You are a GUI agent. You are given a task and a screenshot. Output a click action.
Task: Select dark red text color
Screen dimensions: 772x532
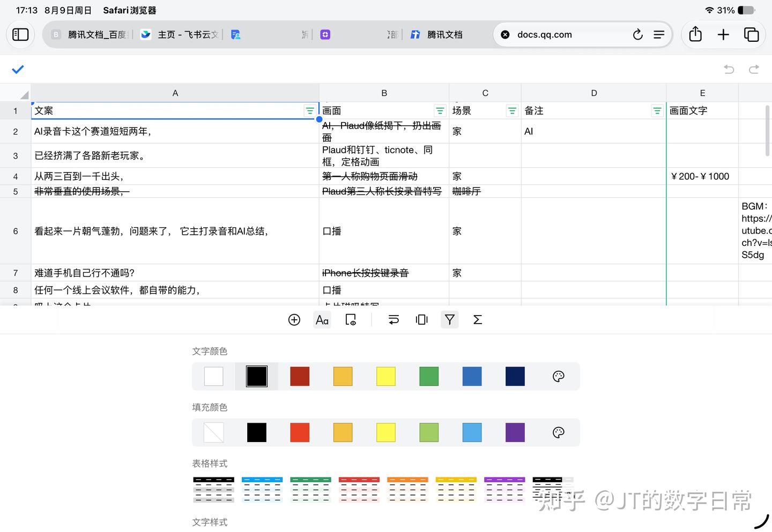tap(300, 376)
